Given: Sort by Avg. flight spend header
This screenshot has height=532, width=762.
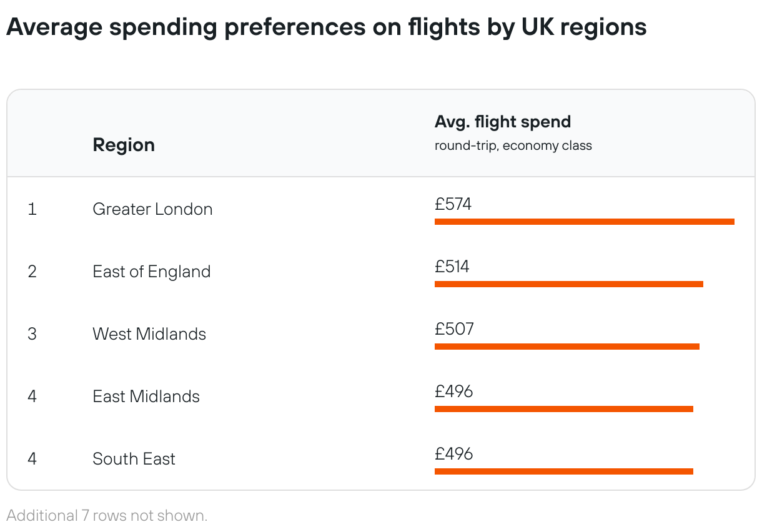Looking at the screenshot, I should click(502, 122).
